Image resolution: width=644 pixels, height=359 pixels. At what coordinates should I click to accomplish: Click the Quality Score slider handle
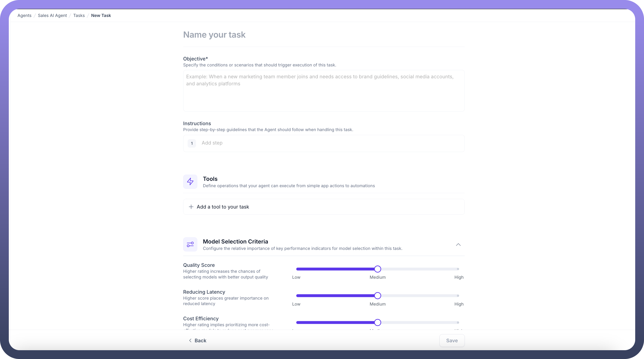pos(377,269)
